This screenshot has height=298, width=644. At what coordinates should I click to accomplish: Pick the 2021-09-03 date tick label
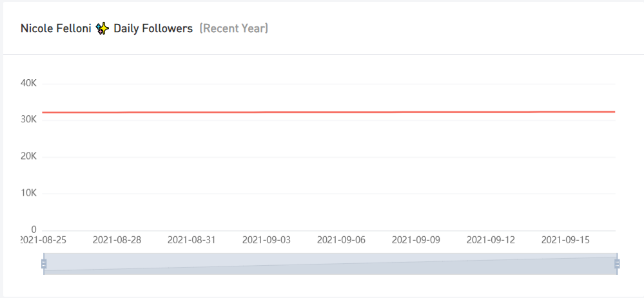coord(266,240)
